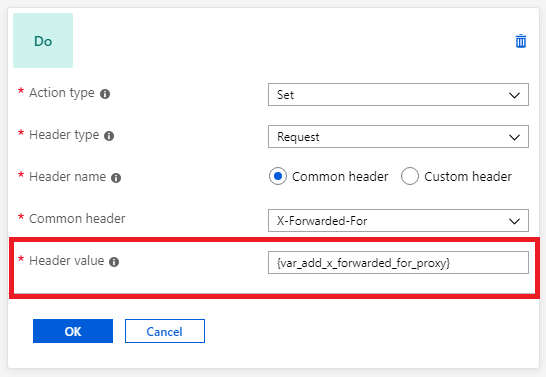Select the Custom header radio button
This screenshot has height=377, width=546.
410,176
